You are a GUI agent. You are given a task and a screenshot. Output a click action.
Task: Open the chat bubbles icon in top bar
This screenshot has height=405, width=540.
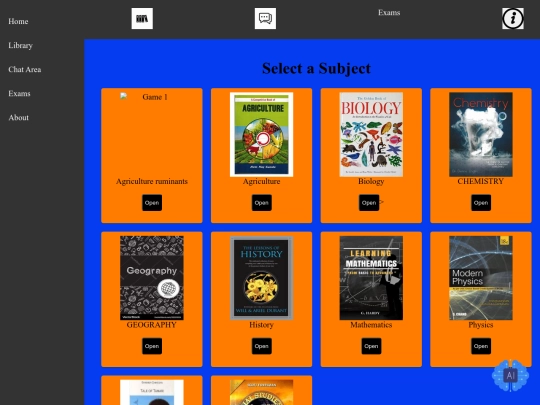pyautogui.click(x=265, y=19)
